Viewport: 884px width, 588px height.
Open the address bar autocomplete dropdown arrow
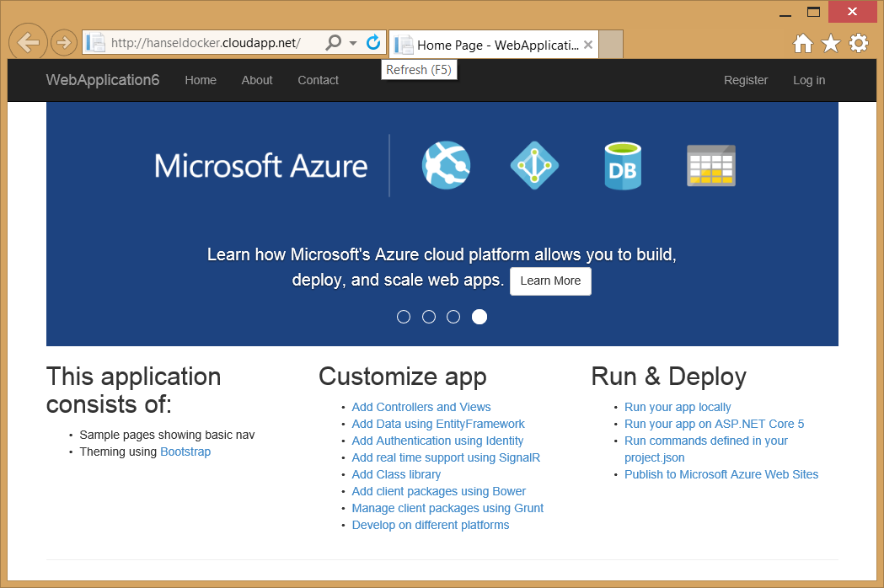353,43
